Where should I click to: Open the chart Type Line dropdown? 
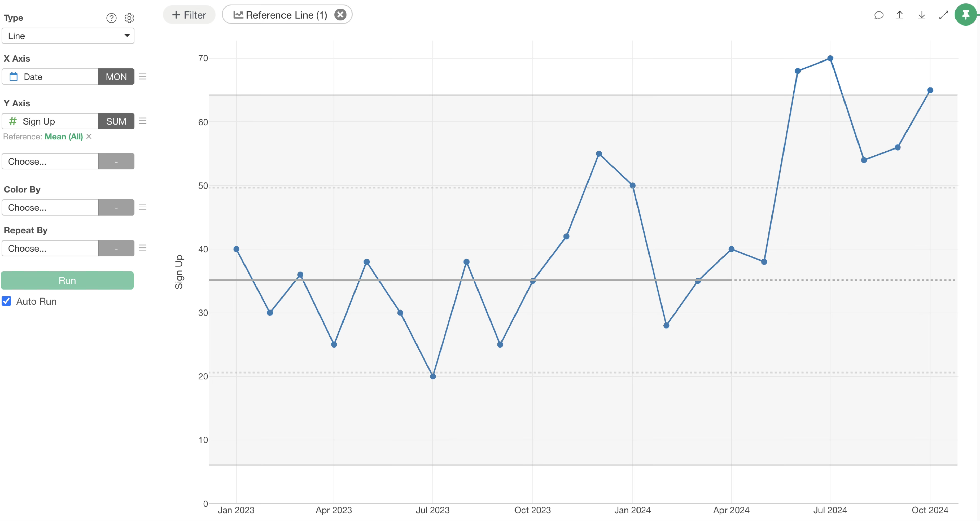tap(68, 36)
